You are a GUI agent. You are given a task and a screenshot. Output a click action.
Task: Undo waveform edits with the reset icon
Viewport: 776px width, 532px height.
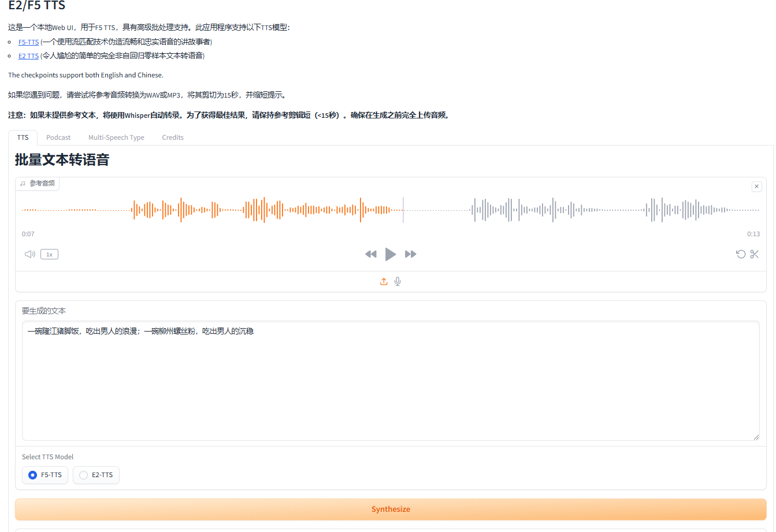click(740, 254)
